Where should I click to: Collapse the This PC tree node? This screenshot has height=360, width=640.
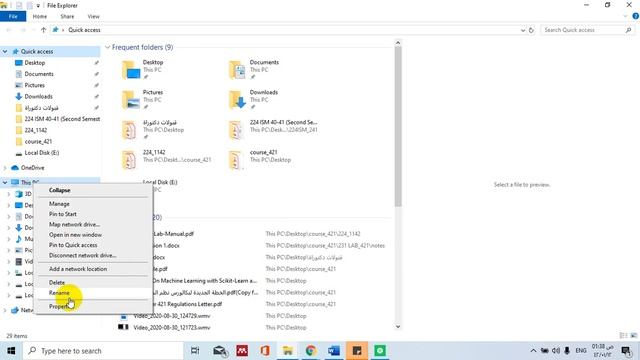5,182
